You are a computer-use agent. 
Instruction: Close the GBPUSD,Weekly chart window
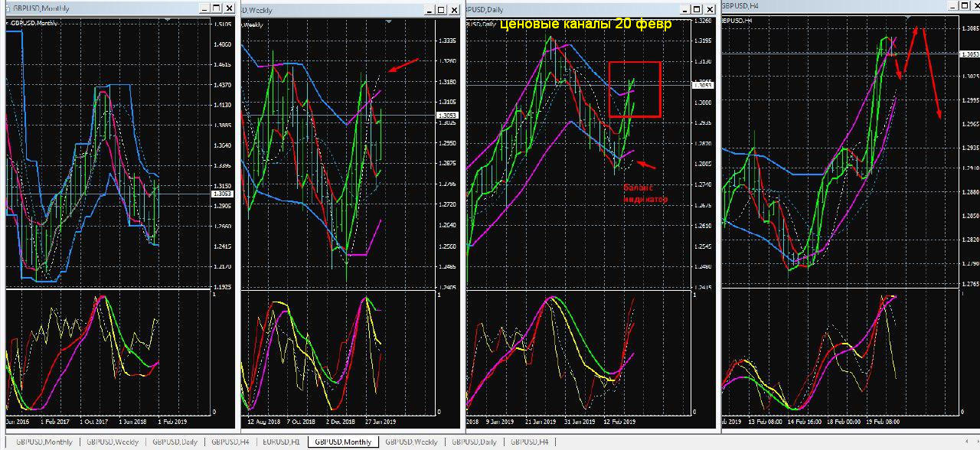pyautogui.click(x=453, y=9)
